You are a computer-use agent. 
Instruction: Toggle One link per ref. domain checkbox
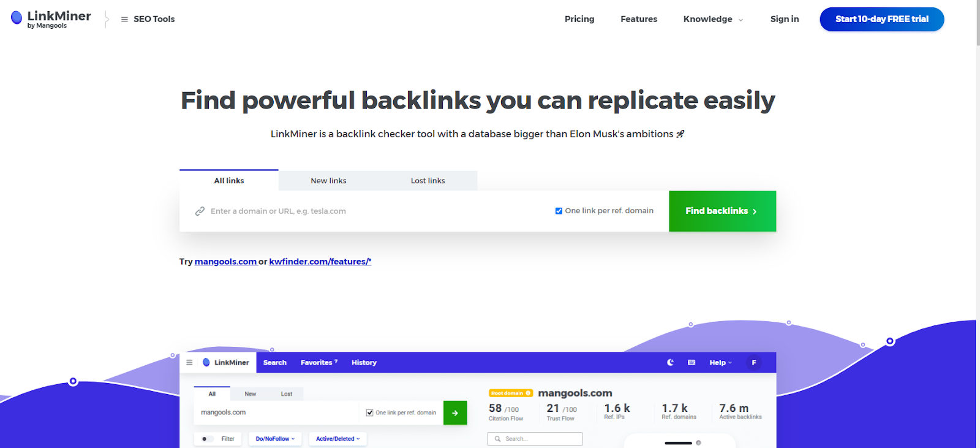[x=559, y=211]
